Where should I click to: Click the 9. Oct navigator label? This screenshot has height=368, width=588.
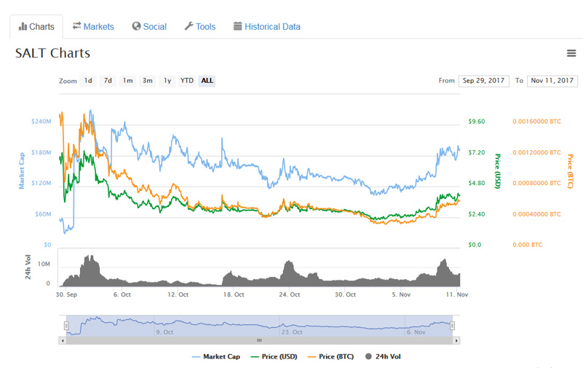click(x=164, y=332)
